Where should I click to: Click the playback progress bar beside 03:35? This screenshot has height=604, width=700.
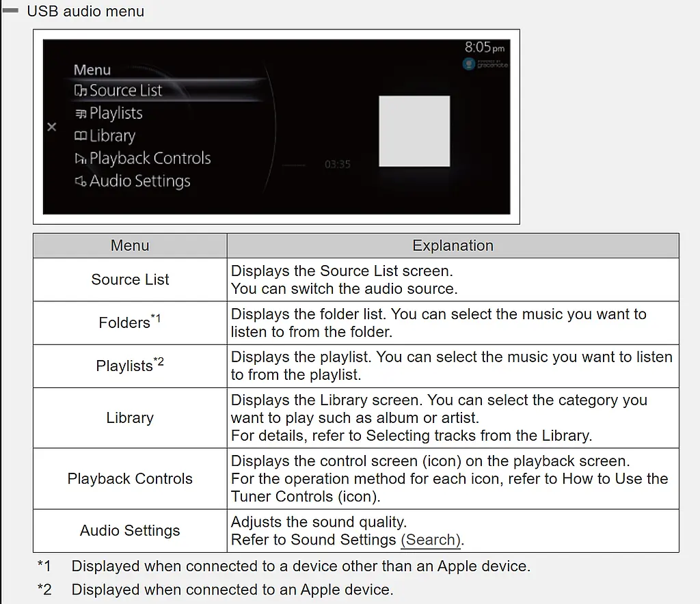(294, 165)
